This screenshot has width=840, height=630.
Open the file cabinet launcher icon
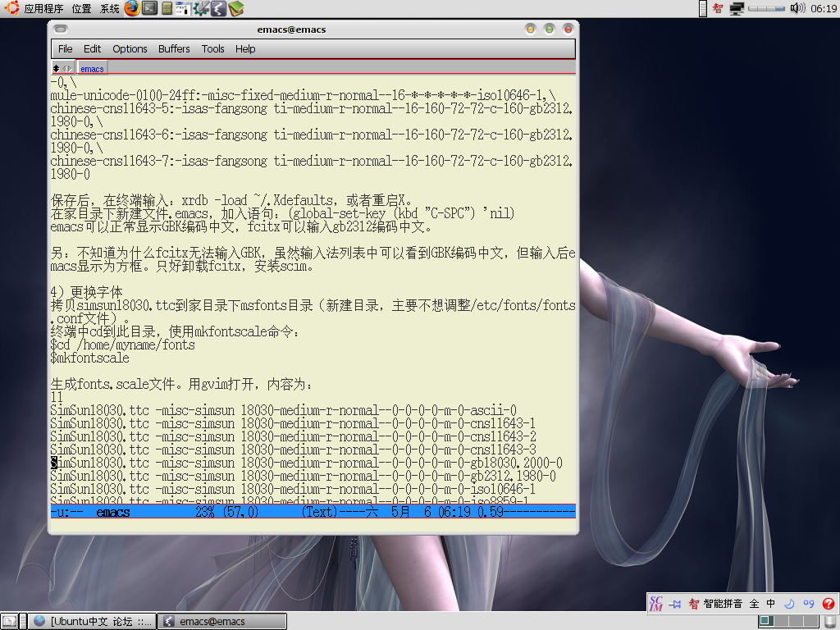(167, 8)
